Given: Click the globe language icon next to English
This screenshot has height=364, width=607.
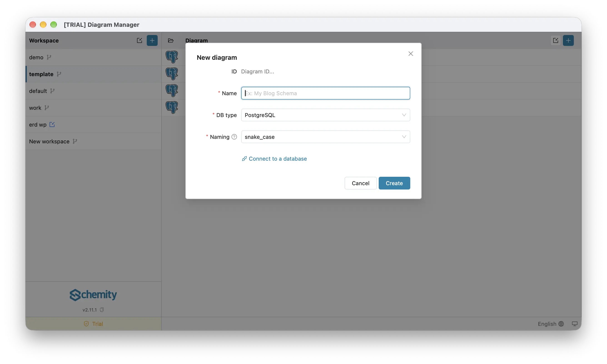Looking at the screenshot, I should coord(561,324).
